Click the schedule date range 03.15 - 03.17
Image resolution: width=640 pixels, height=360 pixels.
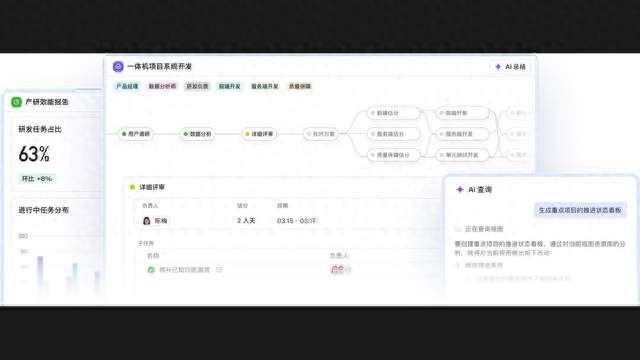(296, 221)
